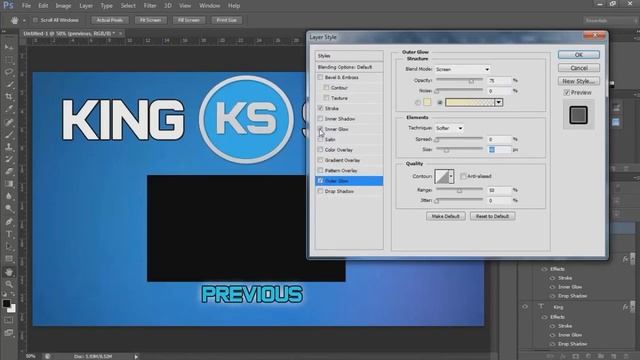Click the fx icon on King layer

coord(625,307)
